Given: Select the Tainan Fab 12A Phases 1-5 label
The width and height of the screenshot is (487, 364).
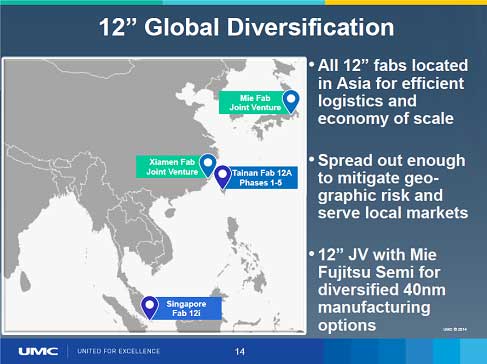Looking at the screenshot, I should click(x=263, y=178).
